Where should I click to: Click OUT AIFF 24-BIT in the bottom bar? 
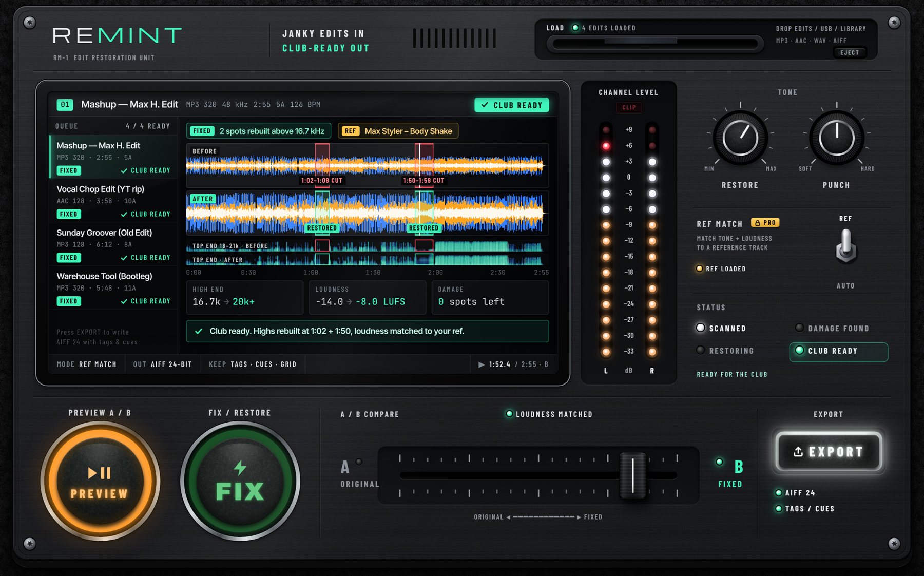tap(163, 364)
